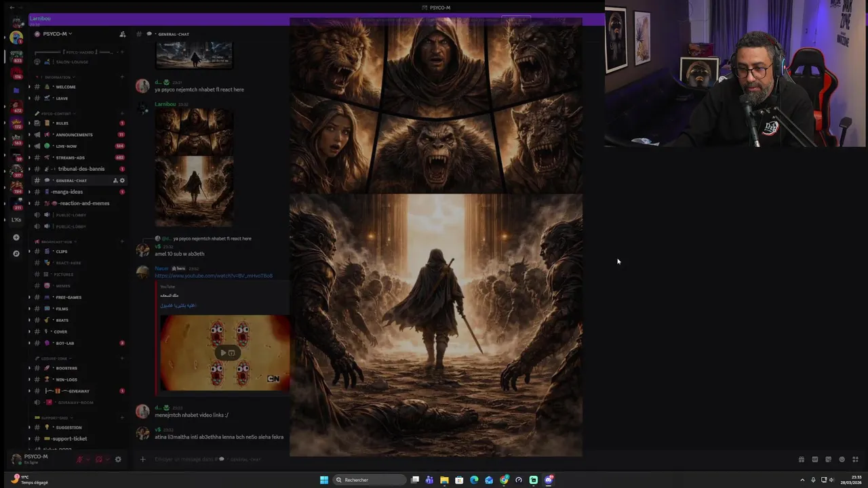
Task: Click the Windows Start button
Action: pos(324,480)
